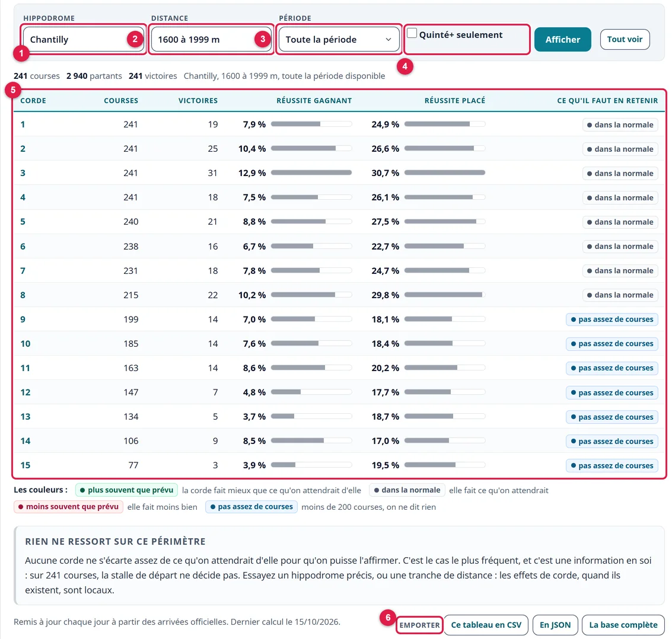
Task: Click the legend chip 'dans la normale'
Action: point(407,490)
